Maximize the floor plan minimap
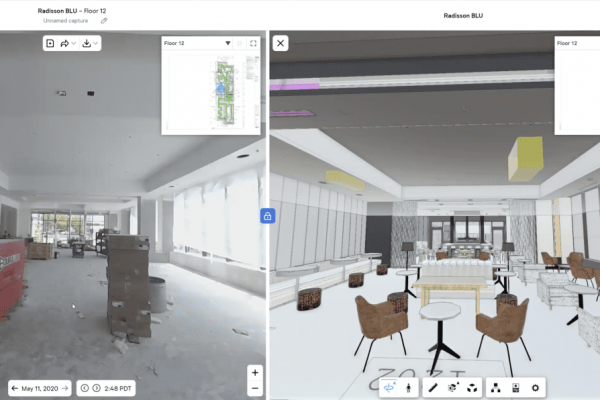 click(252, 43)
